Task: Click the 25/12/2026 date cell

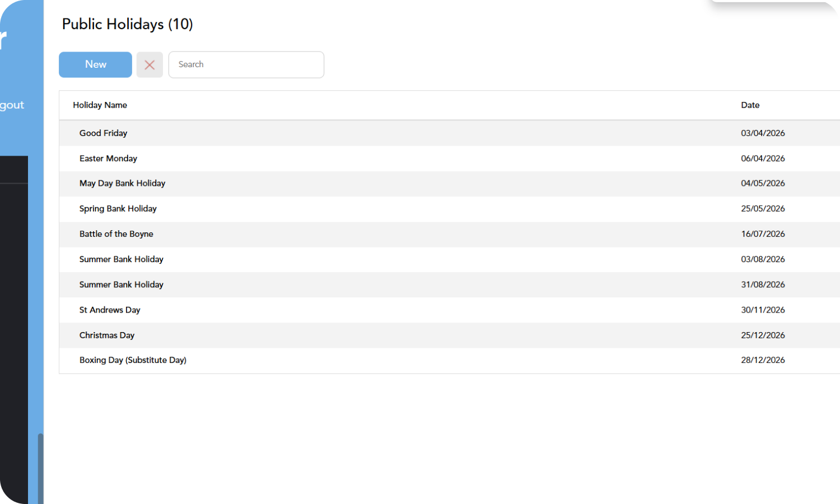Action: click(763, 335)
